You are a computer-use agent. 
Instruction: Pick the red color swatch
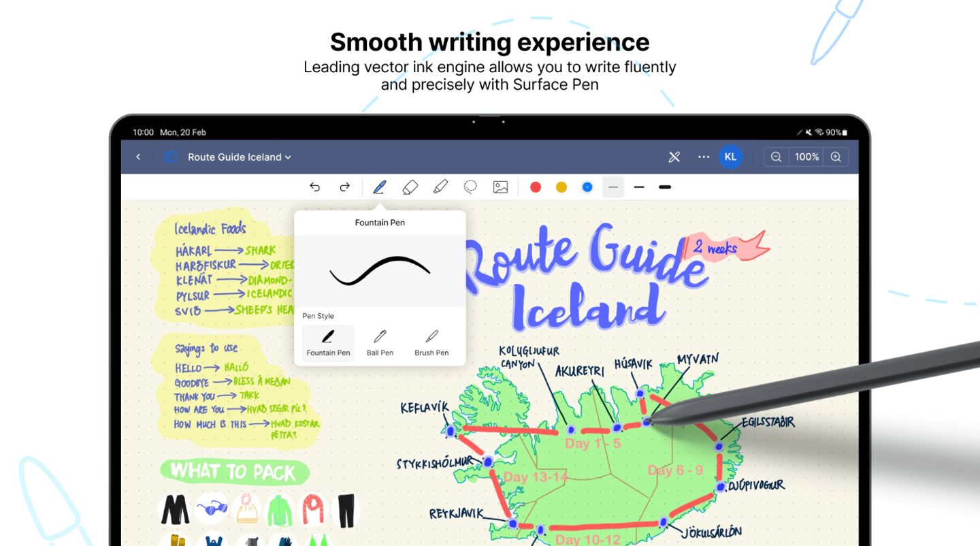pyautogui.click(x=536, y=187)
